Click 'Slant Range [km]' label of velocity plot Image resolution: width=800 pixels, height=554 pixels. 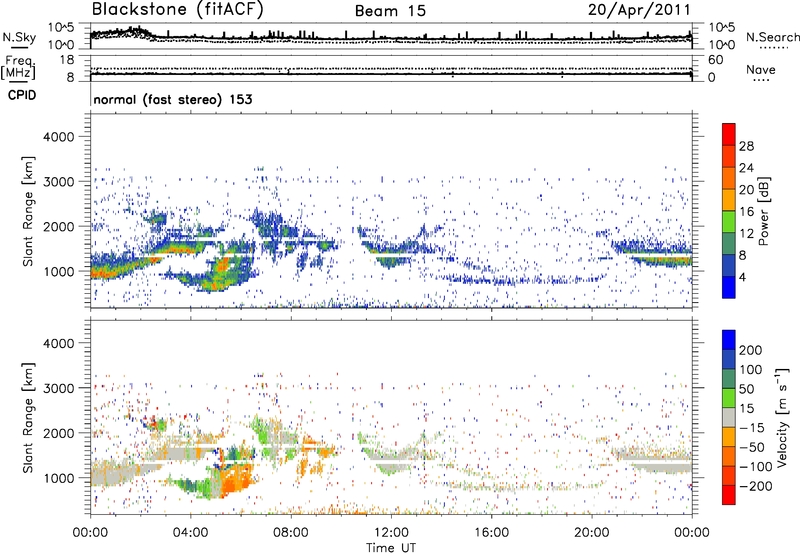(x=28, y=417)
